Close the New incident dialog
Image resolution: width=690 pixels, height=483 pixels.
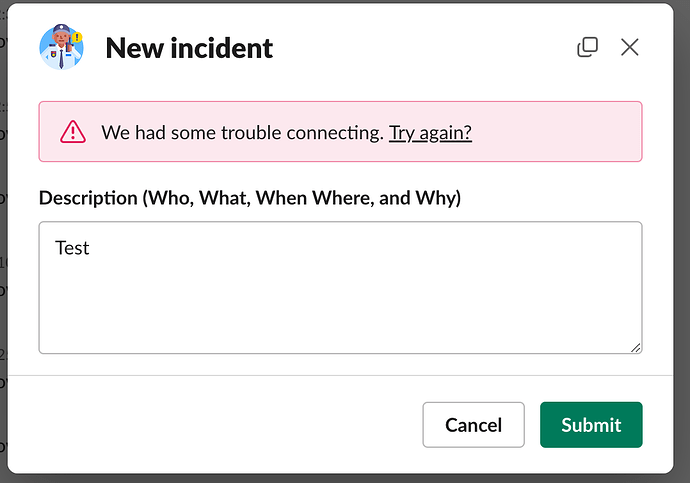click(x=629, y=47)
